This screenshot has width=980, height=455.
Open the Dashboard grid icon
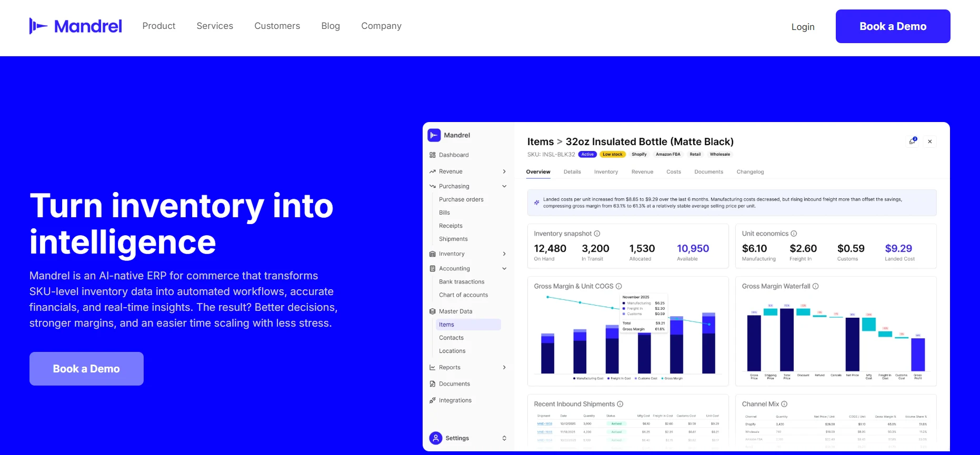tap(433, 155)
